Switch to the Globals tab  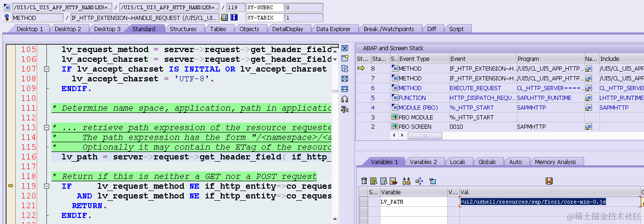click(487, 162)
